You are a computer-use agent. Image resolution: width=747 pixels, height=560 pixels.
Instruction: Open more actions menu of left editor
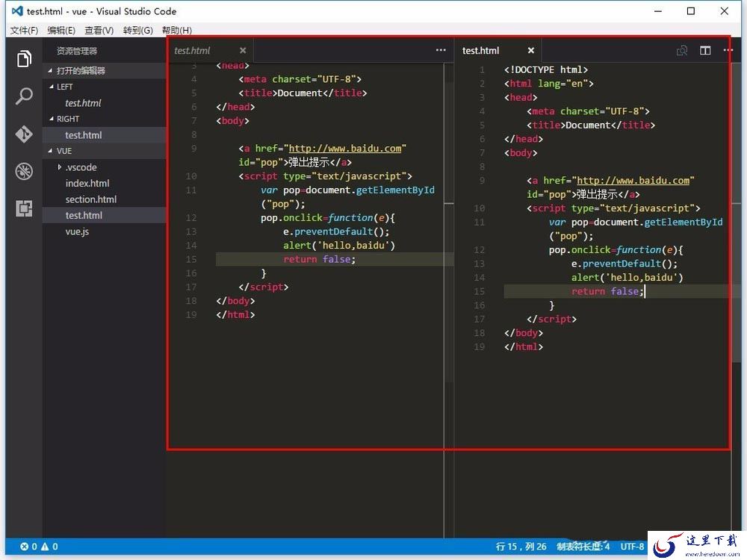point(441,50)
